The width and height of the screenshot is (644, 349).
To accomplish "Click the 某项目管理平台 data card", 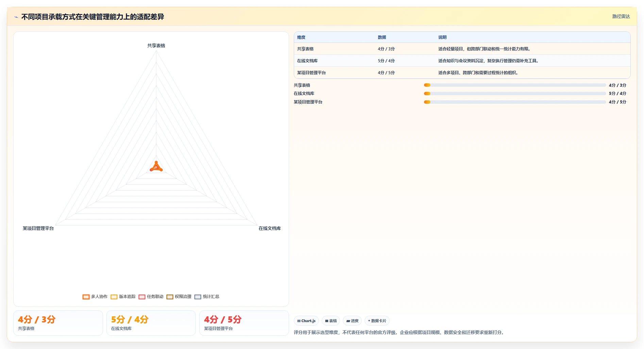I will pyautogui.click(x=244, y=323).
